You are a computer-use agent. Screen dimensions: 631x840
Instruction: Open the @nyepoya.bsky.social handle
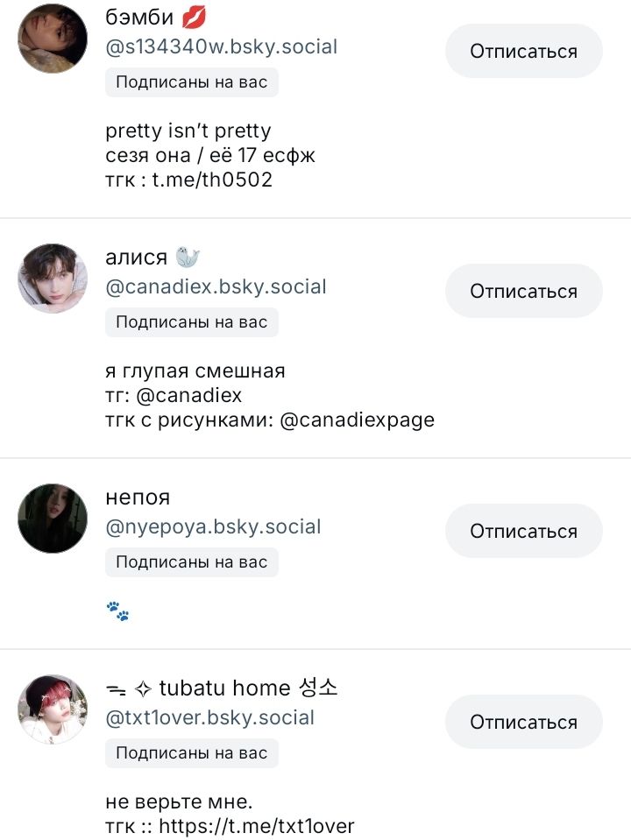[x=213, y=526]
